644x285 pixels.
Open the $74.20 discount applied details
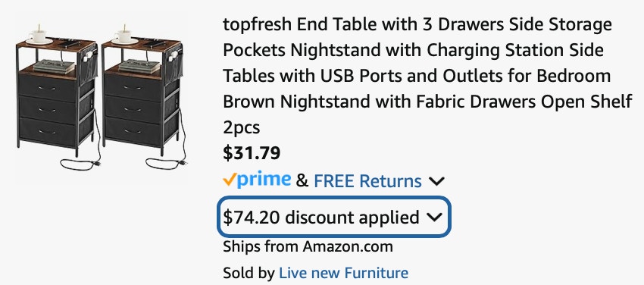coord(333,217)
